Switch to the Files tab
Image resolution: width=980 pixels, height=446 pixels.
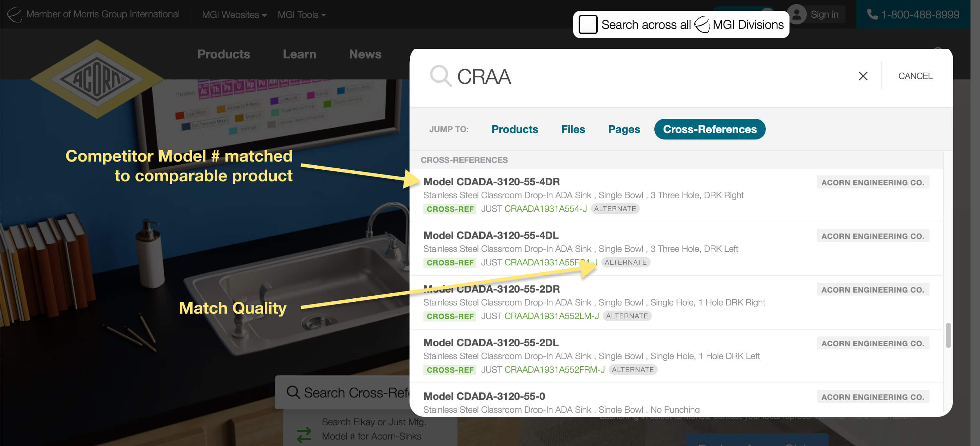(x=573, y=129)
